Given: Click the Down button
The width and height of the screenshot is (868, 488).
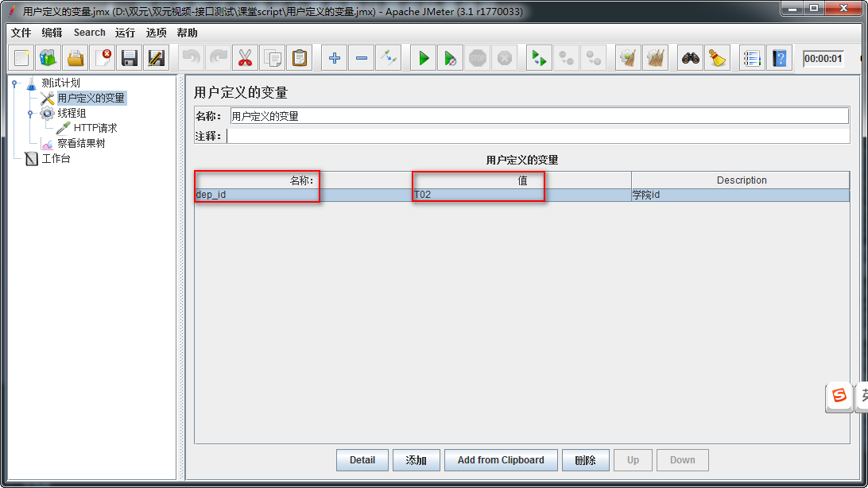Looking at the screenshot, I should pos(683,460).
